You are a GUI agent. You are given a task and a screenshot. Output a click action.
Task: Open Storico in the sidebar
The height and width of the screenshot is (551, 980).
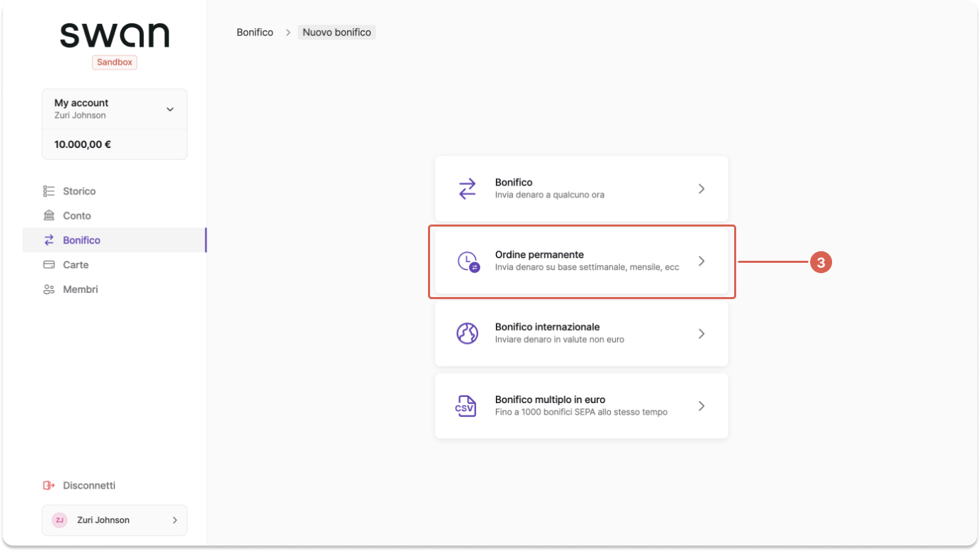(x=114, y=191)
